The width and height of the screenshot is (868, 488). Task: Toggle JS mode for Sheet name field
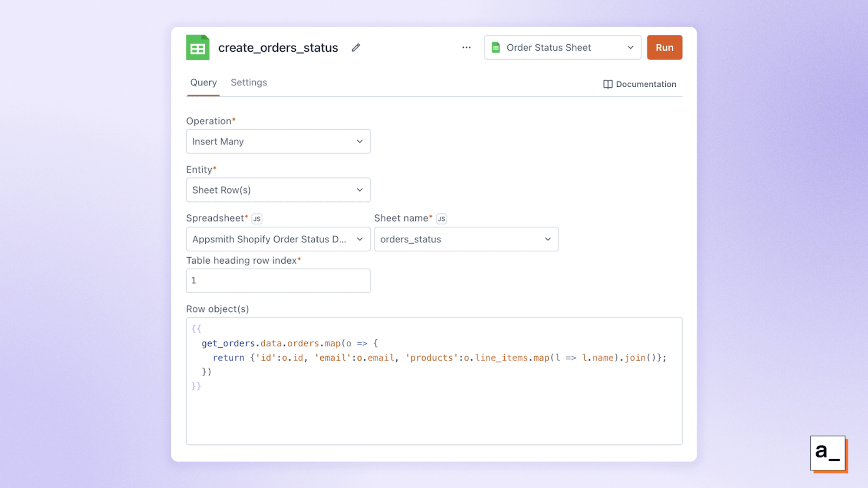441,219
